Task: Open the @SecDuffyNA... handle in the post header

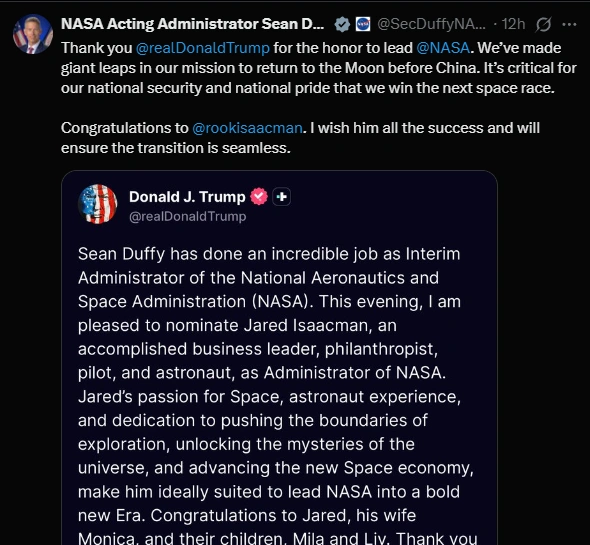Action: coord(431,24)
